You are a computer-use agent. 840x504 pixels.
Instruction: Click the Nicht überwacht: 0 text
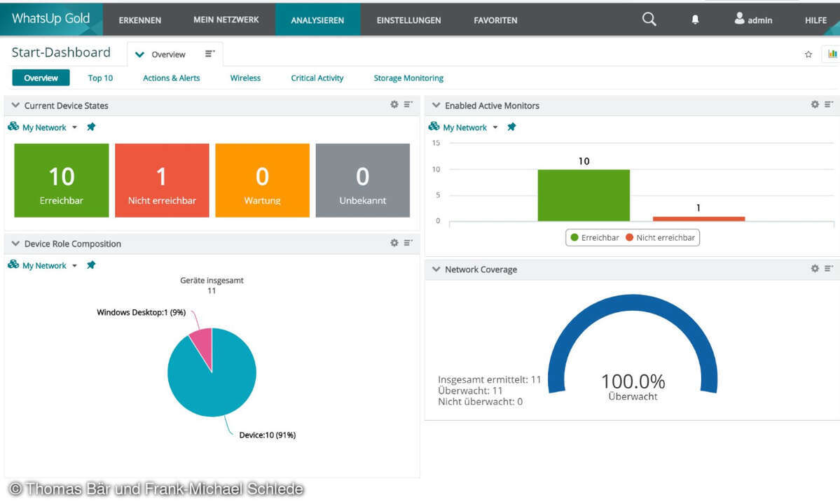(x=481, y=402)
